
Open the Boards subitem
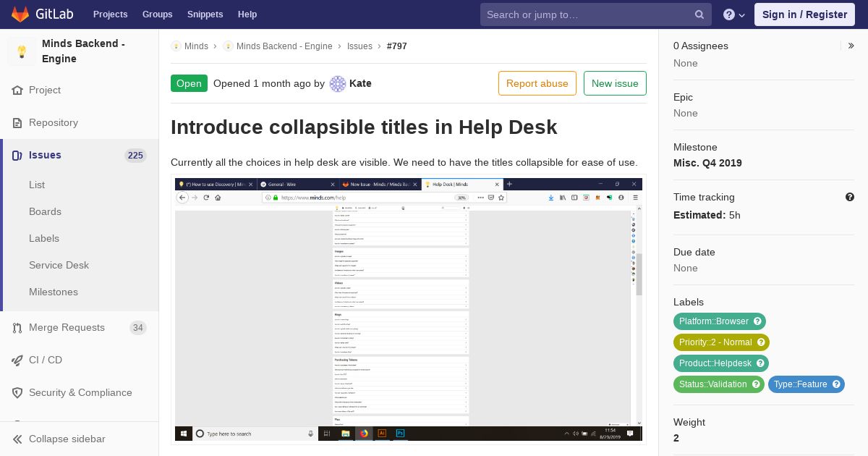click(45, 212)
